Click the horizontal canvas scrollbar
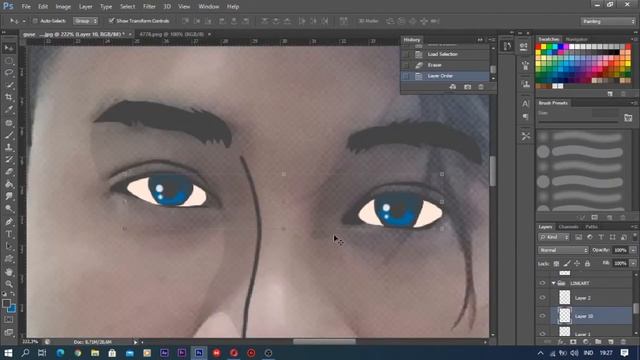 point(324,342)
